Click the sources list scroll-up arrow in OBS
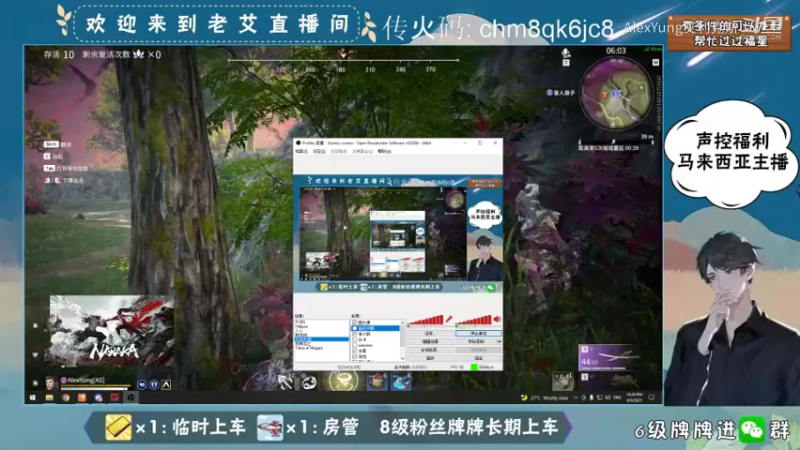Screen dimensions: 800x450 [x=403, y=323]
